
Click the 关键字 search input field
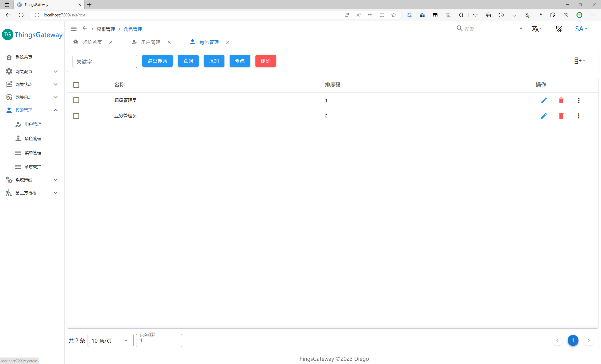pyautogui.click(x=105, y=62)
